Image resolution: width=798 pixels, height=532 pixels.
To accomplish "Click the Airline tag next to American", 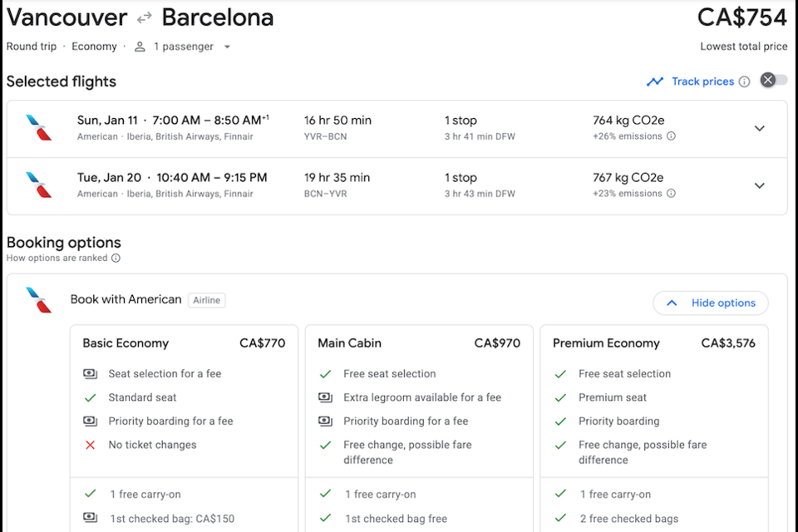I will 207,300.
